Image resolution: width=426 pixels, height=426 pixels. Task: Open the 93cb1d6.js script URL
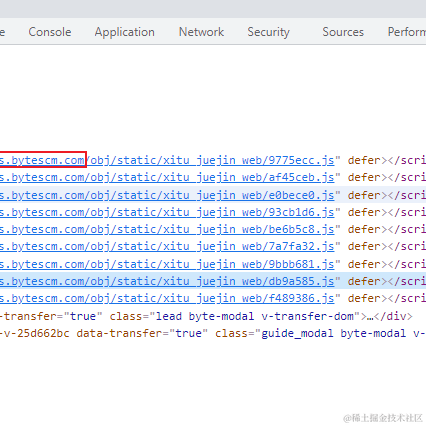(167, 212)
